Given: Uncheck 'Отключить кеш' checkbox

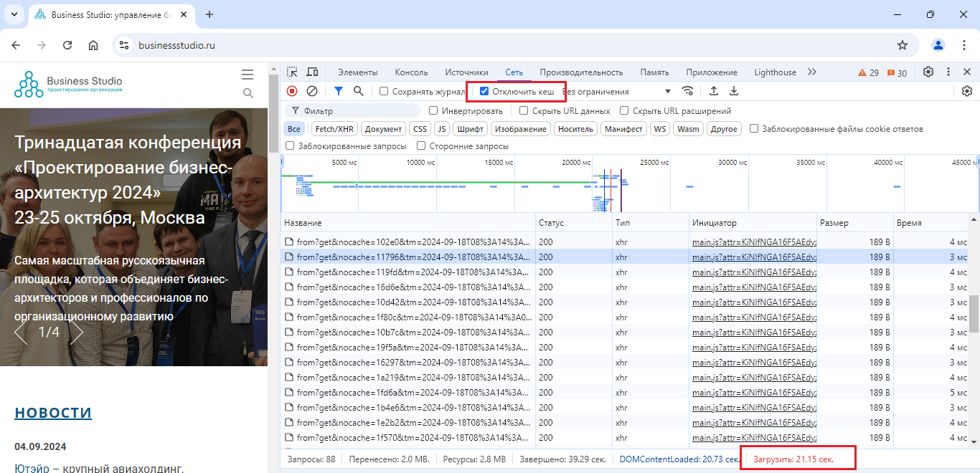Looking at the screenshot, I should pyautogui.click(x=484, y=91).
